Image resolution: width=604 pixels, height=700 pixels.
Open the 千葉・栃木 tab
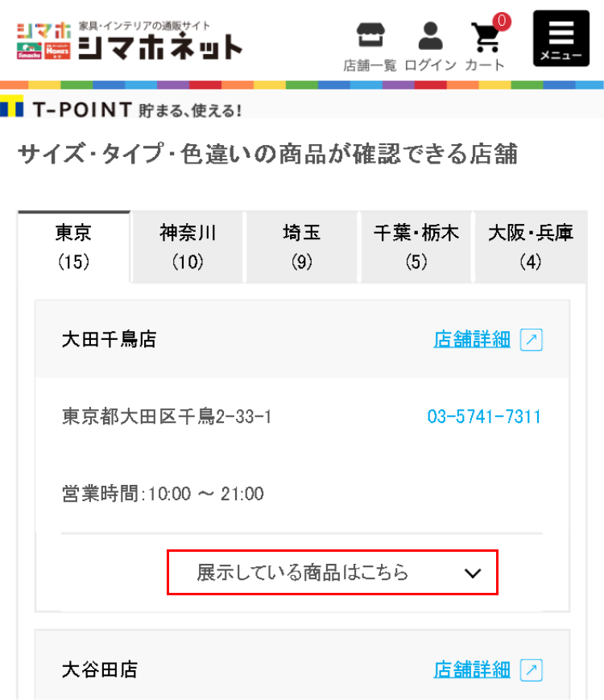point(416,246)
